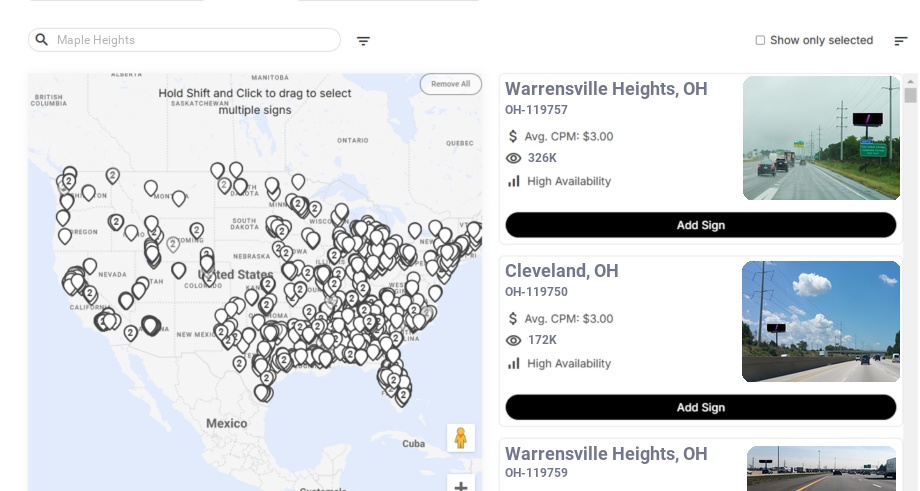
Task: Click the eye impressions icon for 172K
Action: click(x=514, y=340)
